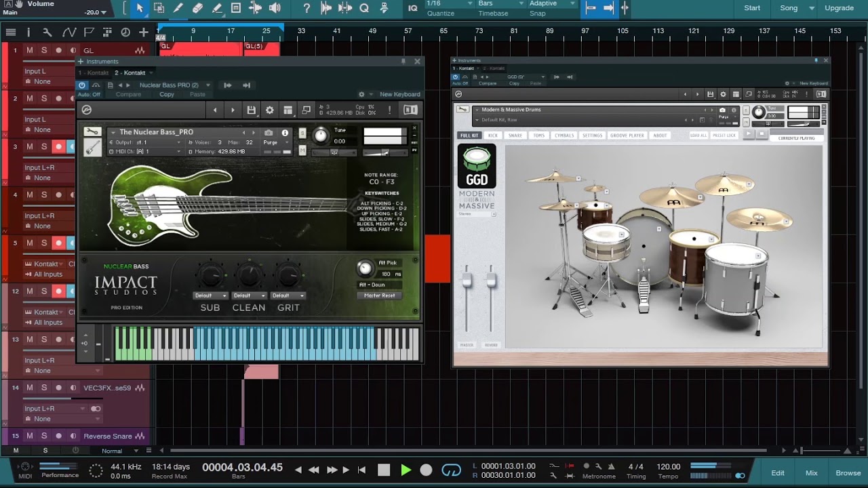Add a track with plus icon
868x488 pixels.
(143, 32)
